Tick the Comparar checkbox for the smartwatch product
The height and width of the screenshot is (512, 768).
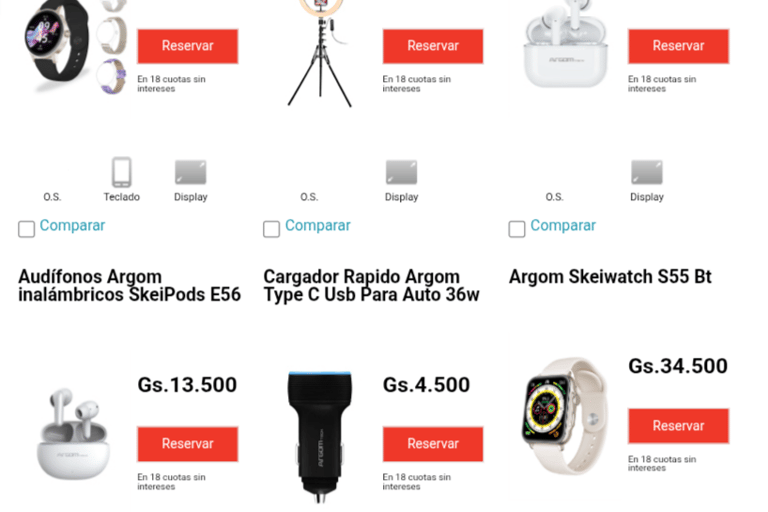[x=26, y=229]
